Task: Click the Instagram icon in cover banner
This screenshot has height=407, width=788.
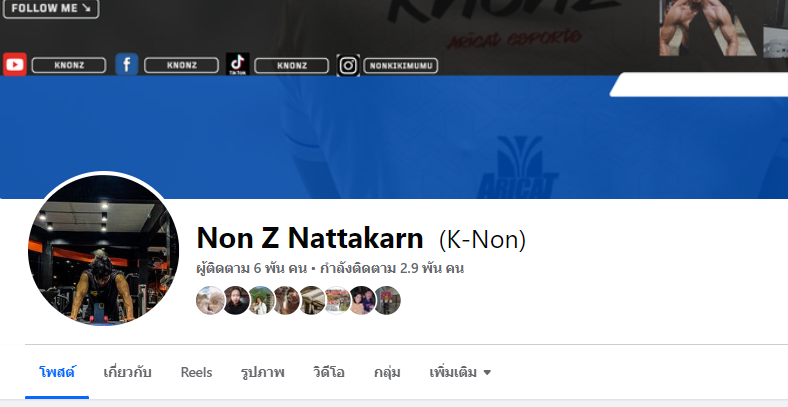Action: click(348, 65)
